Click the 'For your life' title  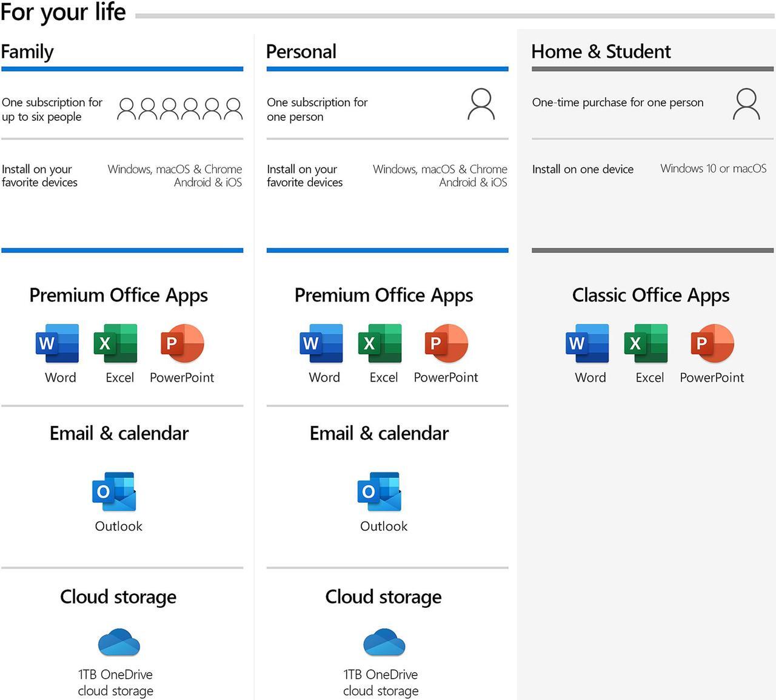tap(63, 12)
